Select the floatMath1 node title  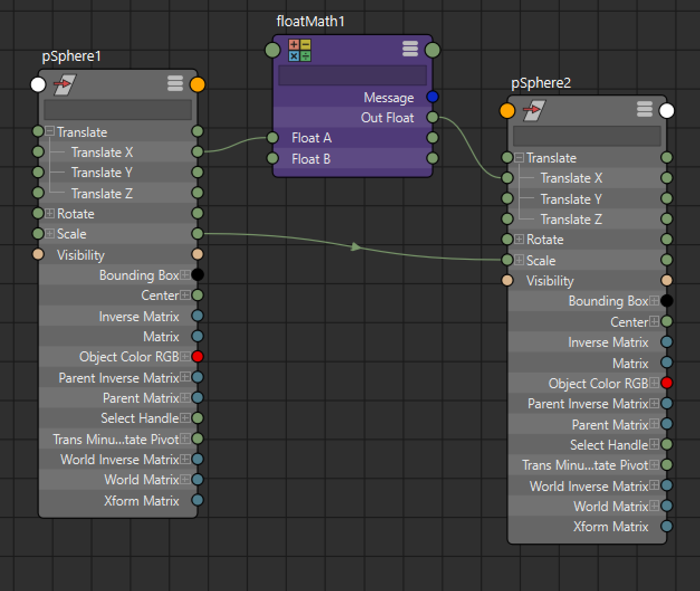click(x=310, y=22)
